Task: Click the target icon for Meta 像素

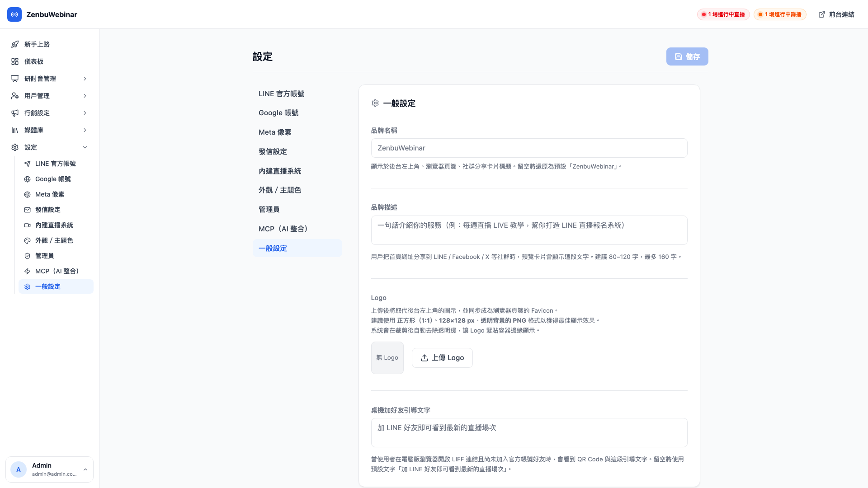Action: 28,194
